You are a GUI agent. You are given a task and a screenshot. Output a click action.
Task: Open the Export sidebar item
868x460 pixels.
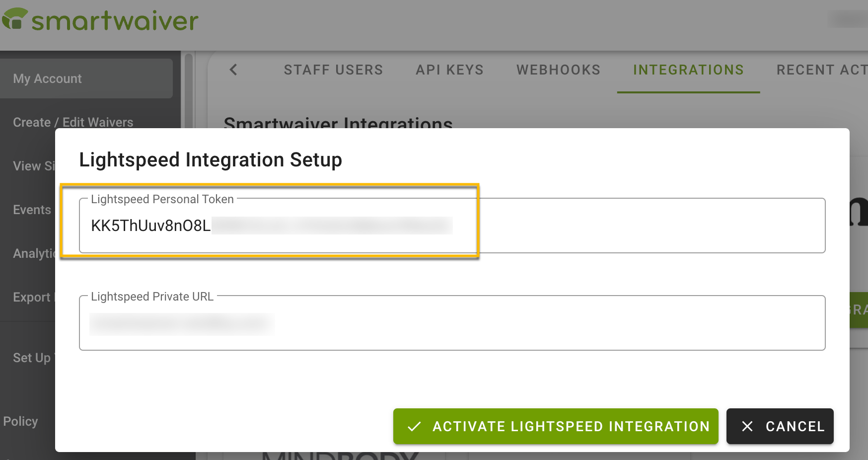point(32,297)
